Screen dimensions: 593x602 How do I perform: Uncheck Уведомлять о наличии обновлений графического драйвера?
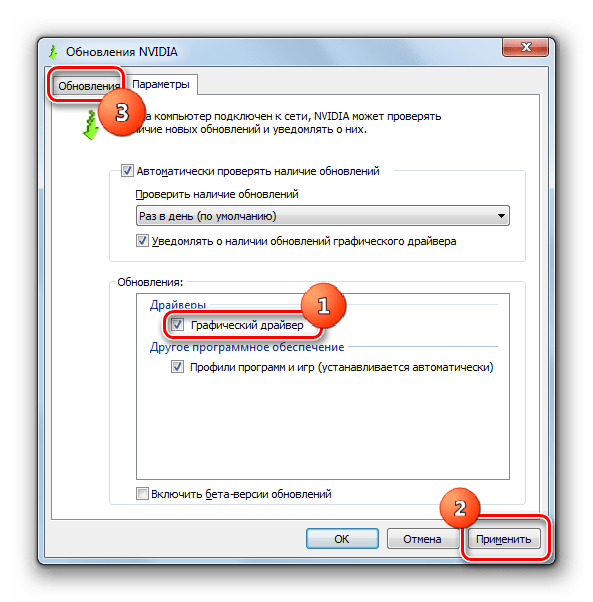tap(142, 241)
